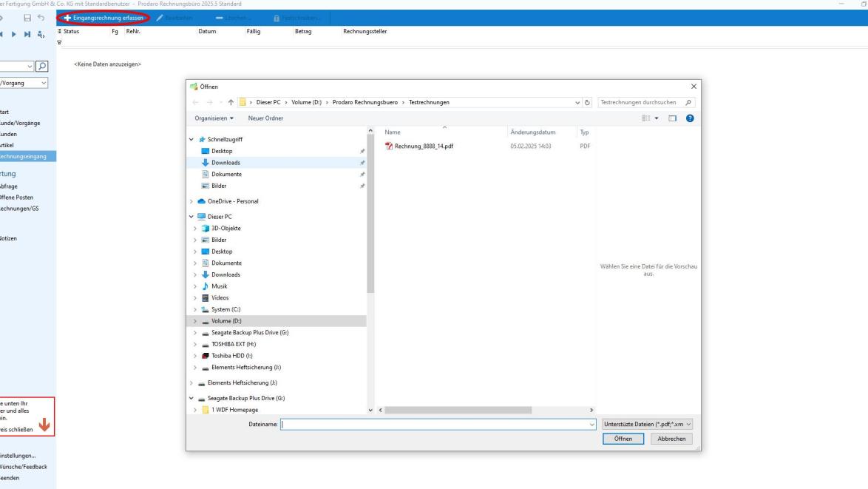Click the Öffnen button
Image resolution: width=868 pixels, height=489 pixels.
[x=623, y=439]
